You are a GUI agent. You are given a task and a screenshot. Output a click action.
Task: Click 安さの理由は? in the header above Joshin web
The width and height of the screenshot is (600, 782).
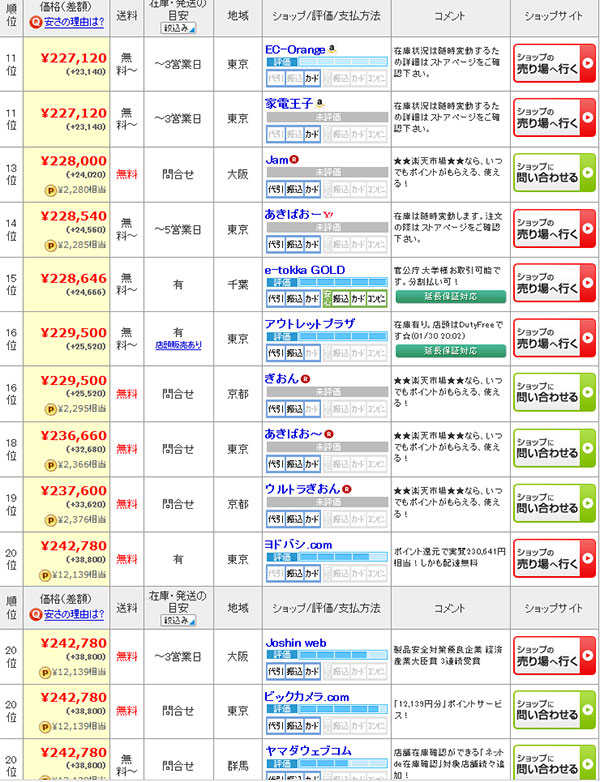(74, 614)
